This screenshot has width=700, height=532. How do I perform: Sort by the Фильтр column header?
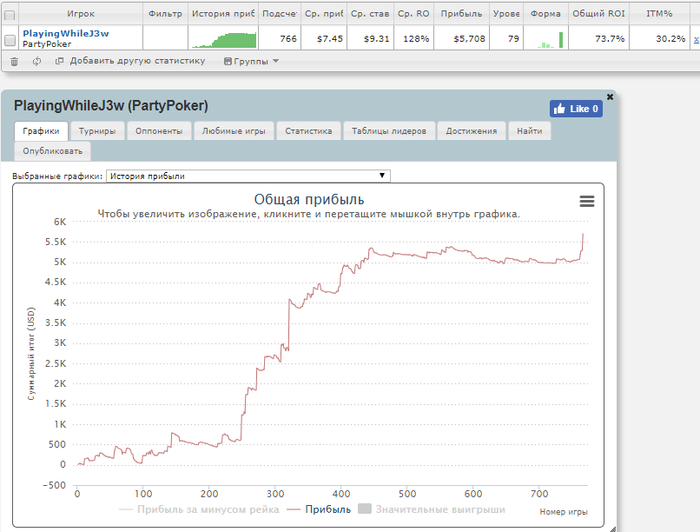[165, 14]
